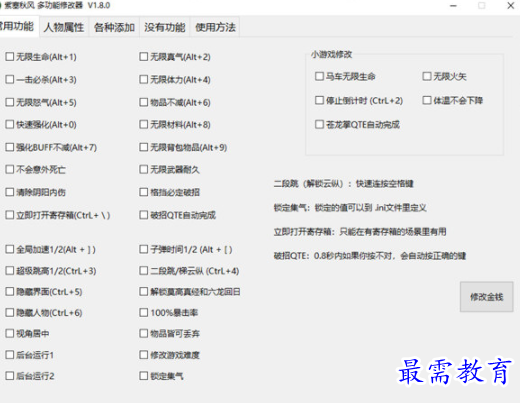Enable 无限火矢 minigame checkbox
This screenshot has height=403, width=520.
[x=427, y=76]
